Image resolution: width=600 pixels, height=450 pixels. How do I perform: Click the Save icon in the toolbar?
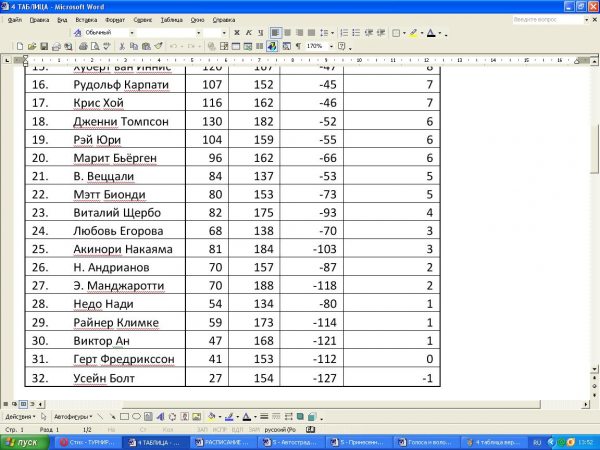[44, 46]
